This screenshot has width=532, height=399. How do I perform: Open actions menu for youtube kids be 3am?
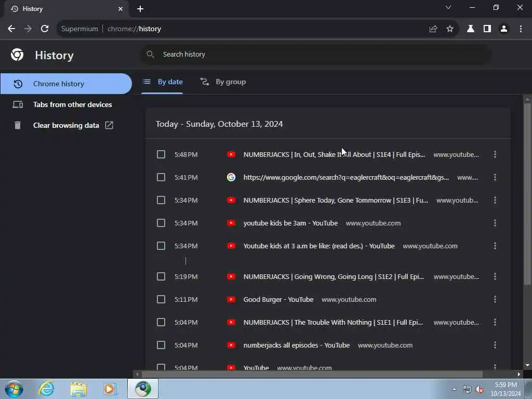(495, 223)
